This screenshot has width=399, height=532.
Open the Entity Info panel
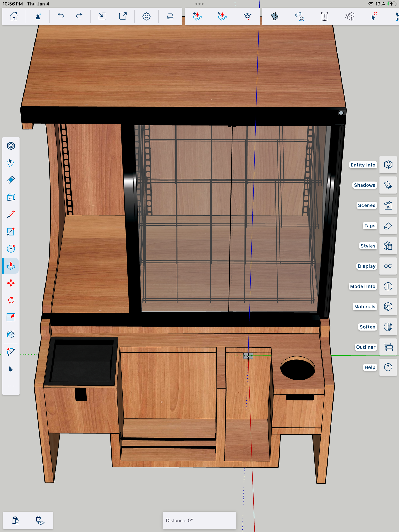[x=388, y=165]
